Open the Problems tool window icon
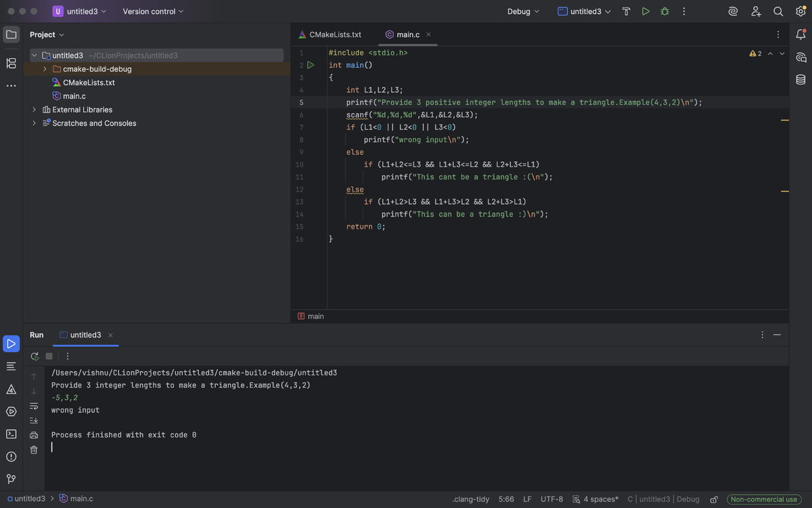 tap(11, 457)
